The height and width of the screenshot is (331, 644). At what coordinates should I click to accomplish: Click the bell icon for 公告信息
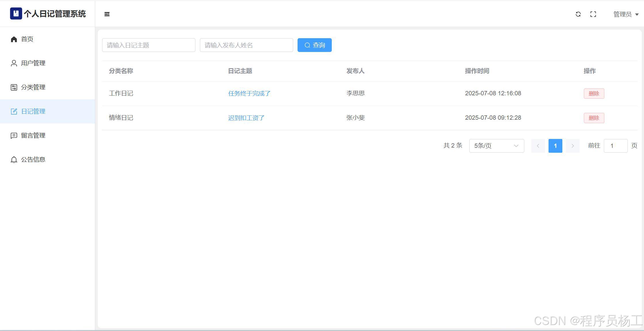click(x=14, y=160)
